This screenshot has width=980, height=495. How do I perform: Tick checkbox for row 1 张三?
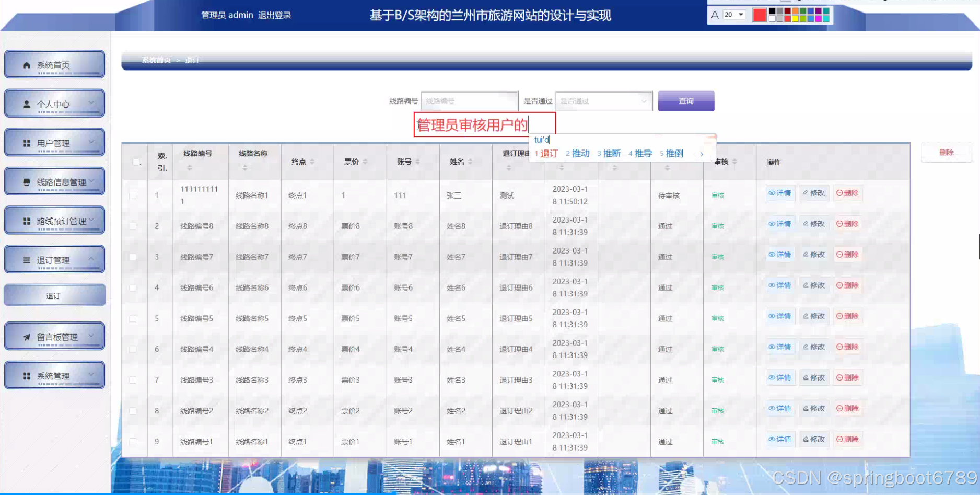click(133, 195)
